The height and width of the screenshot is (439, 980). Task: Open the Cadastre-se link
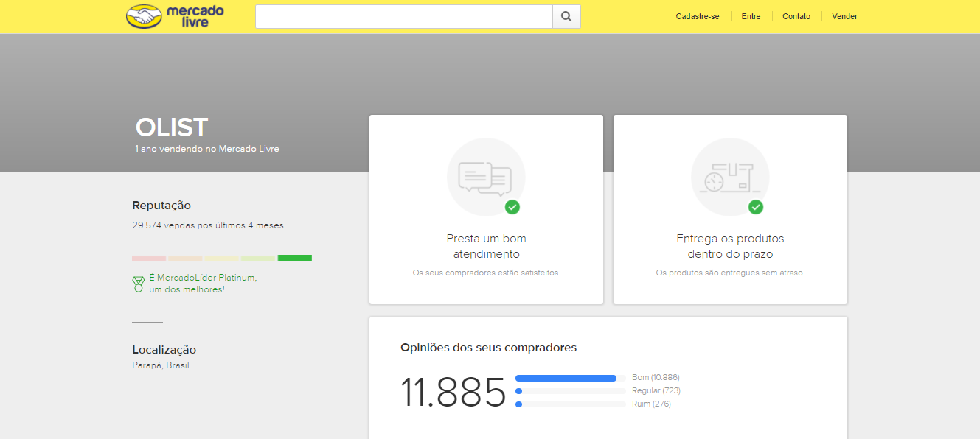698,16
